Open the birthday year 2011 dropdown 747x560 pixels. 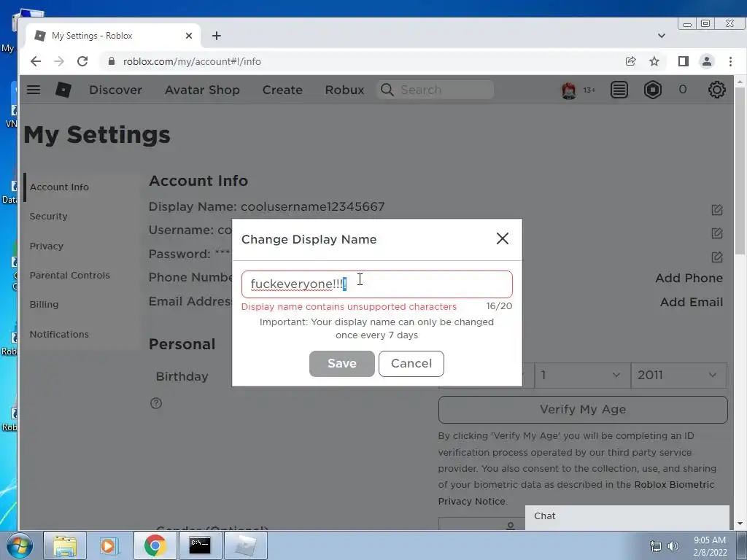tap(678, 376)
